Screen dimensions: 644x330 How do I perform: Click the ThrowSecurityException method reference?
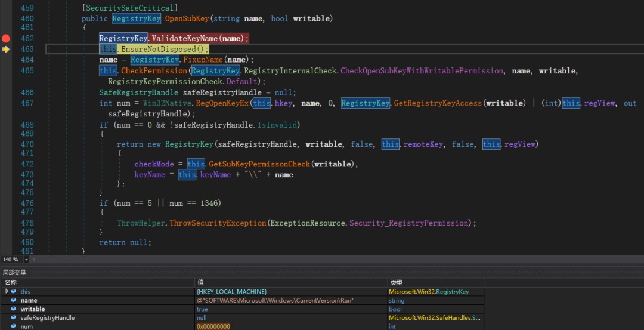(x=218, y=223)
